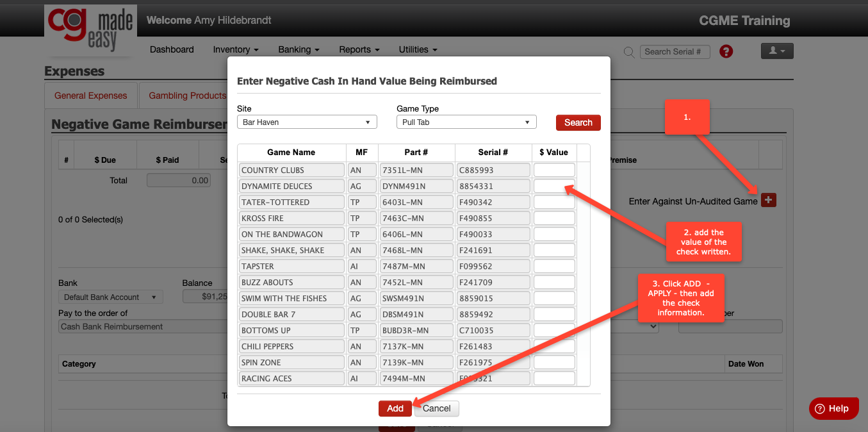Screen dimensions: 868x432
Task: Click $ Value field for KROSS FIRE
Action: tap(555, 218)
